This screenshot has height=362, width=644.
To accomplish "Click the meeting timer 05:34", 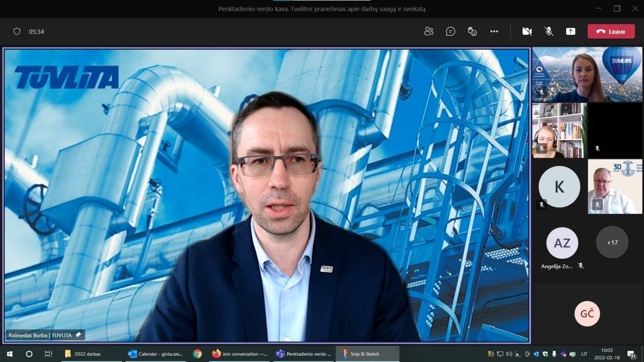I will click(36, 32).
